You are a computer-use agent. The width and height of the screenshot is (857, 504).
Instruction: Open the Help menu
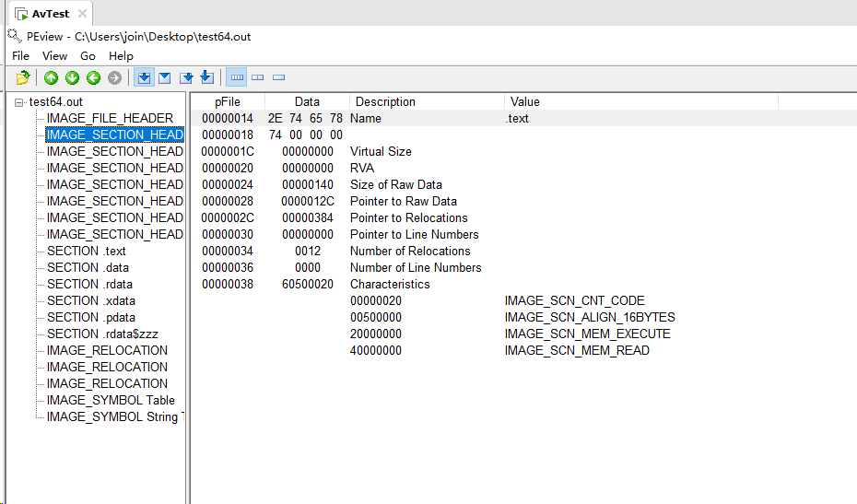point(121,56)
